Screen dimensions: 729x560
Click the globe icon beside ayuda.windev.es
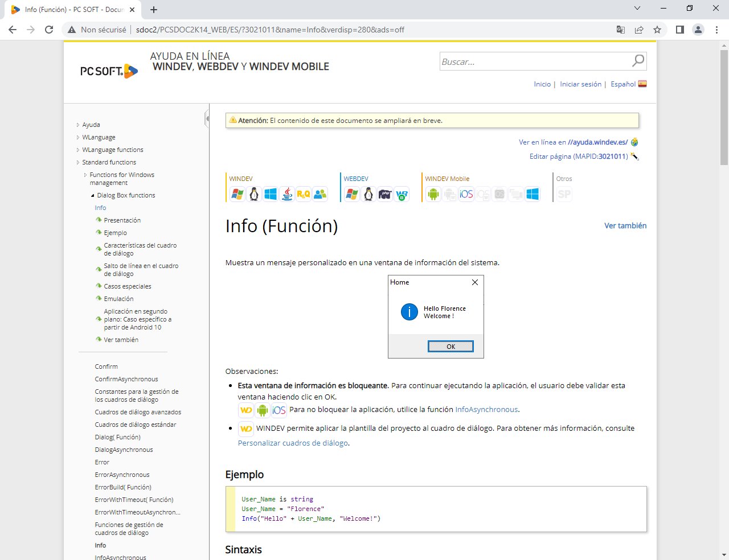634,142
